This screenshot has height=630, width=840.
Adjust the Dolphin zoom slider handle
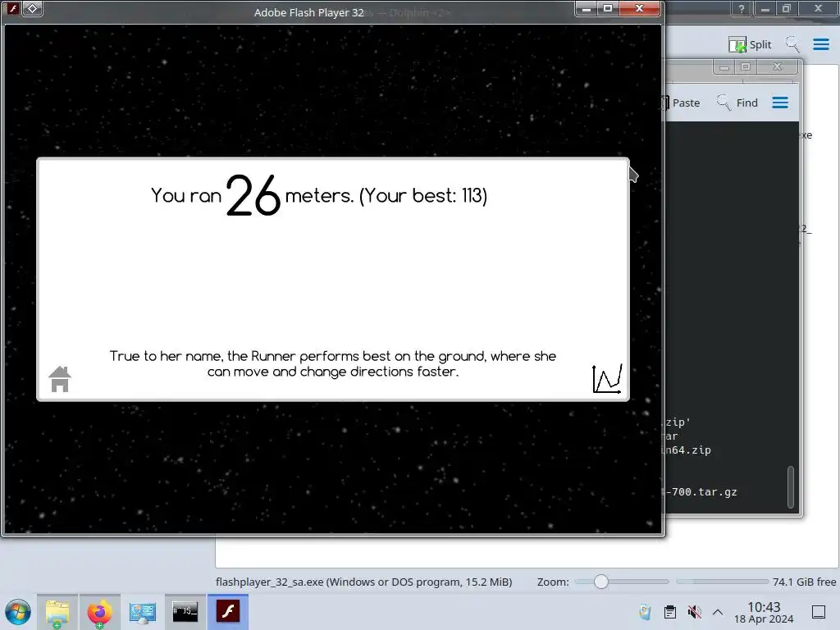[x=601, y=582]
